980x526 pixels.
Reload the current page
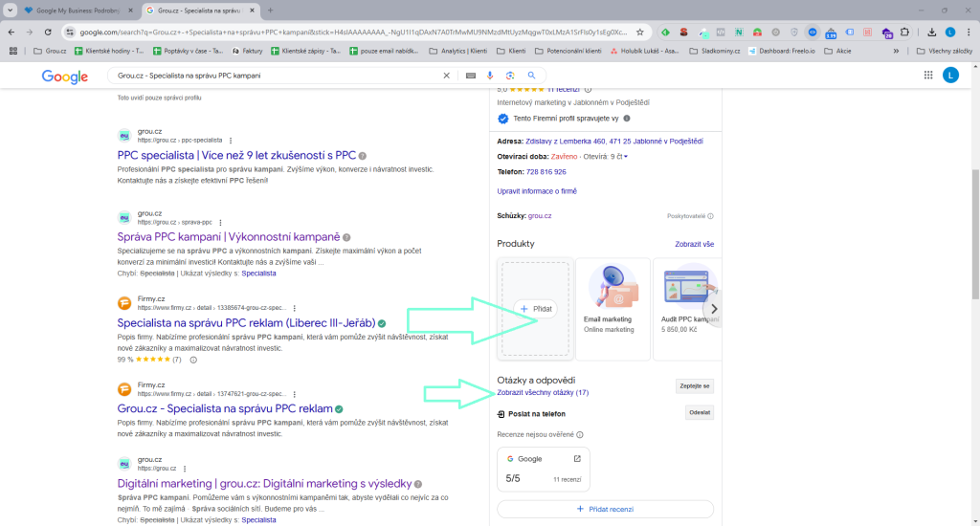48,32
